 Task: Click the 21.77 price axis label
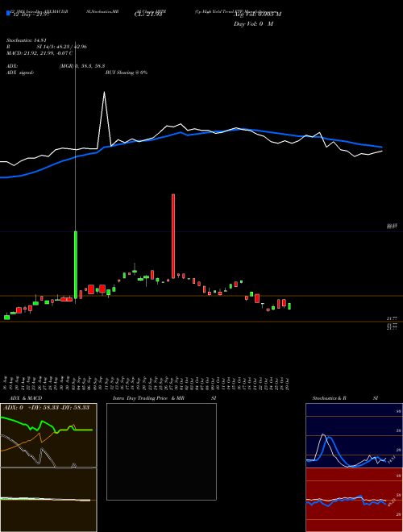[x=392, y=318]
